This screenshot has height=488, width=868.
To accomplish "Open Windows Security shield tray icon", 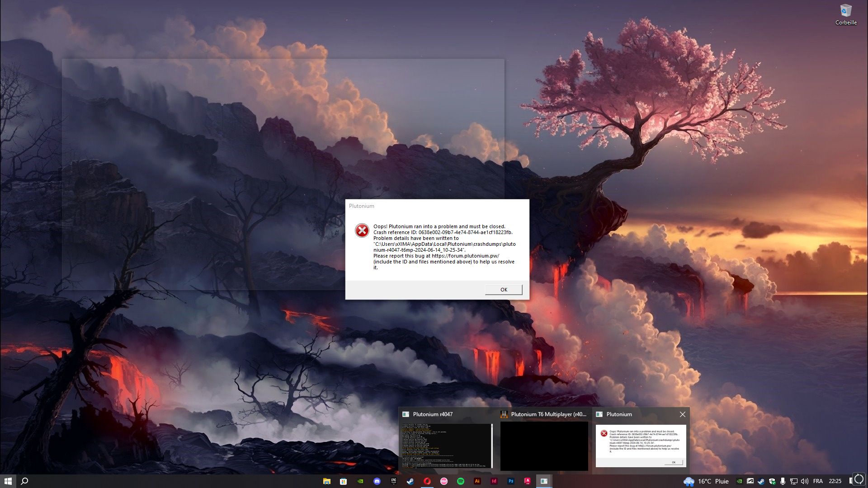I will pos(772,481).
